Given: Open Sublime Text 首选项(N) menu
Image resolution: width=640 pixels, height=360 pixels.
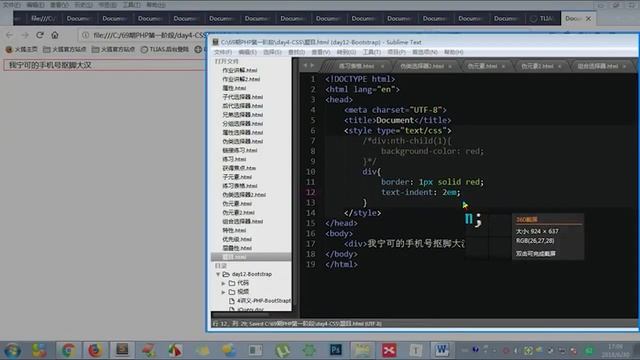Looking at the screenshot, I should pos(424,52).
